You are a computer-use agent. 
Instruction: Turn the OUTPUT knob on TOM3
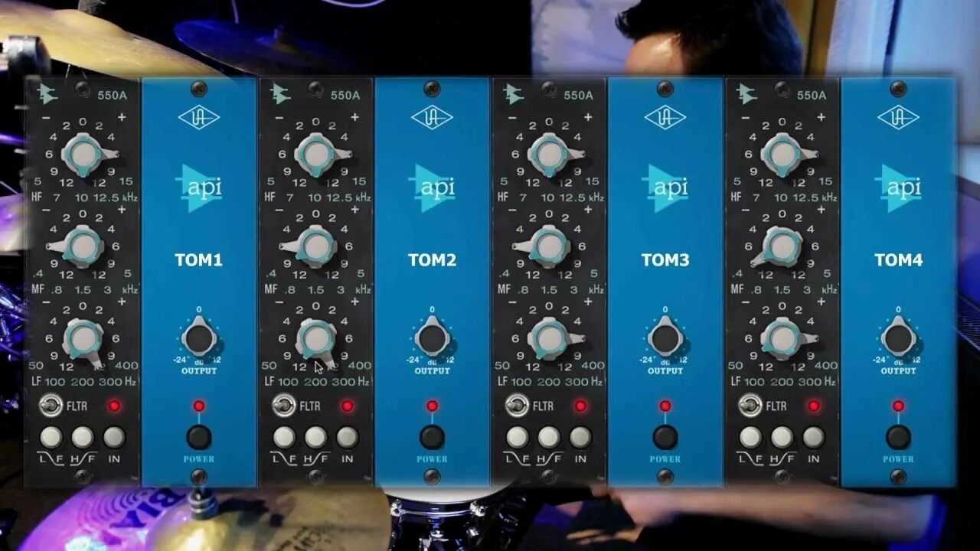tap(665, 339)
